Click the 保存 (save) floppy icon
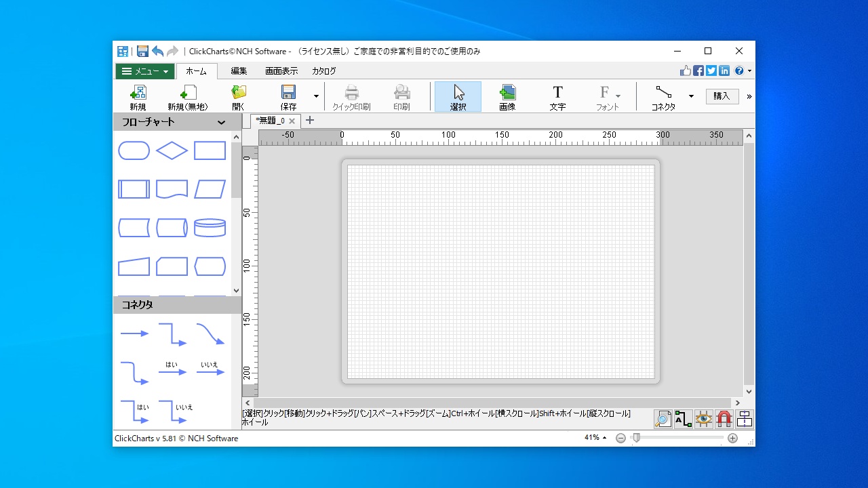Screen dimensions: 868x488 coord(288,97)
